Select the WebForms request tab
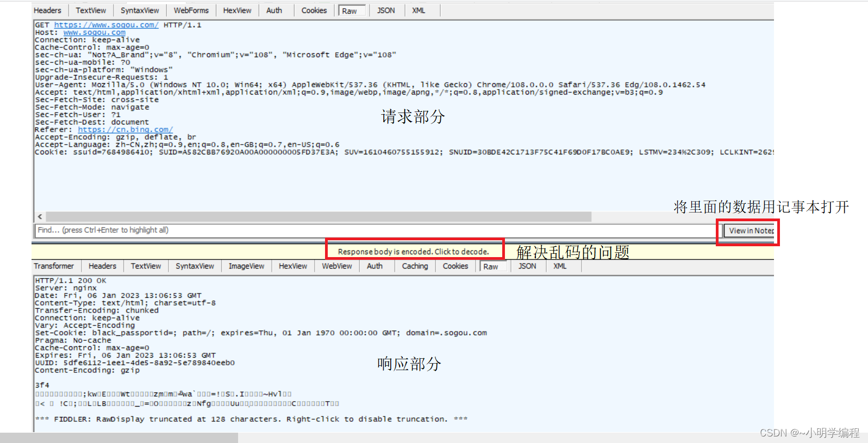Screen dimensions: 868x443 (x=191, y=10)
